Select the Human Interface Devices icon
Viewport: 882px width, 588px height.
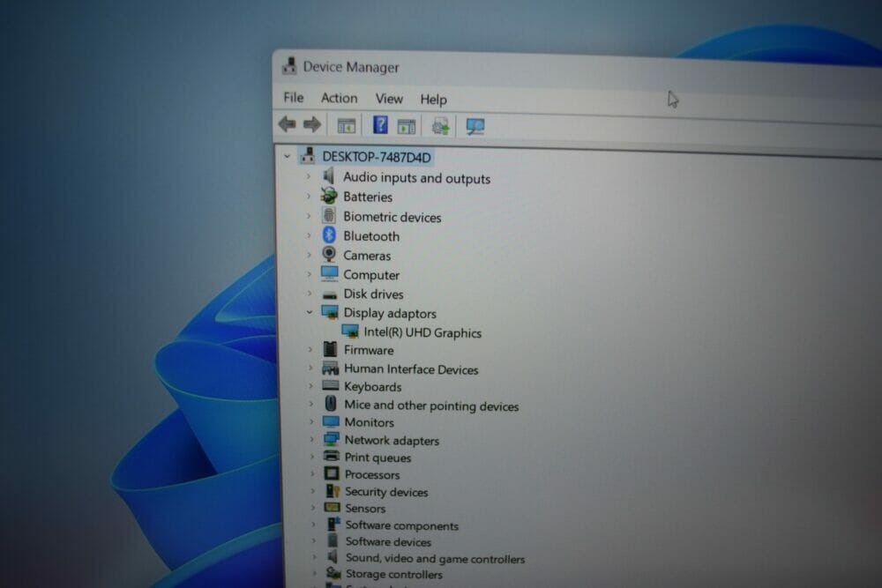point(330,368)
